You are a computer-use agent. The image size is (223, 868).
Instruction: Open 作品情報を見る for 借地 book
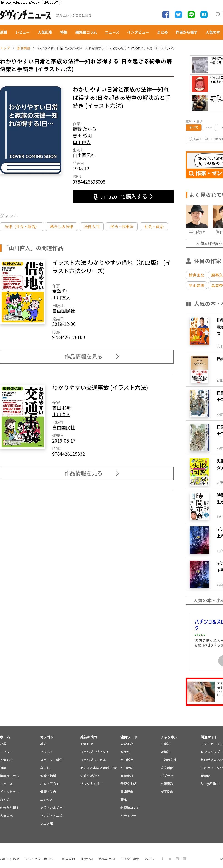tap(87, 357)
